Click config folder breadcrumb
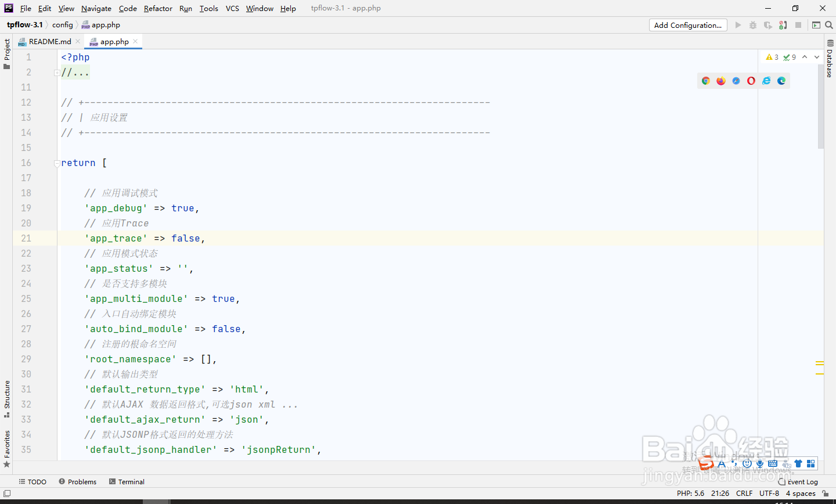The width and height of the screenshot is (836, 504). tap(63, 25)
